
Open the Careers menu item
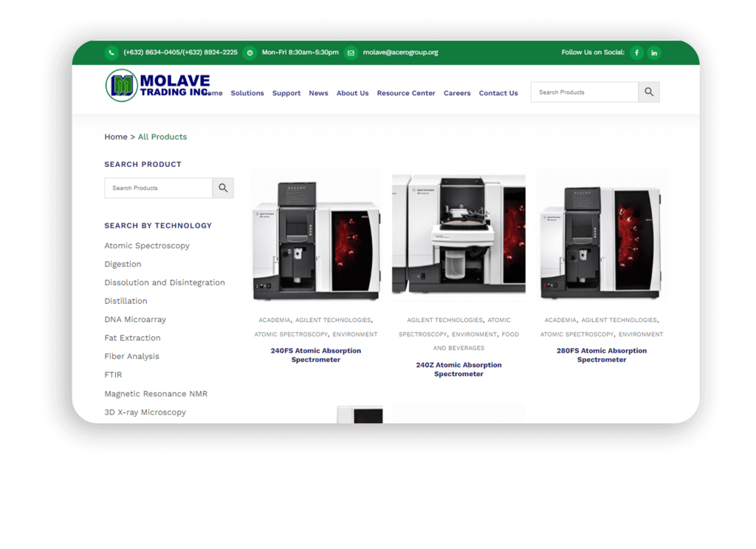[x=457, y=93]
